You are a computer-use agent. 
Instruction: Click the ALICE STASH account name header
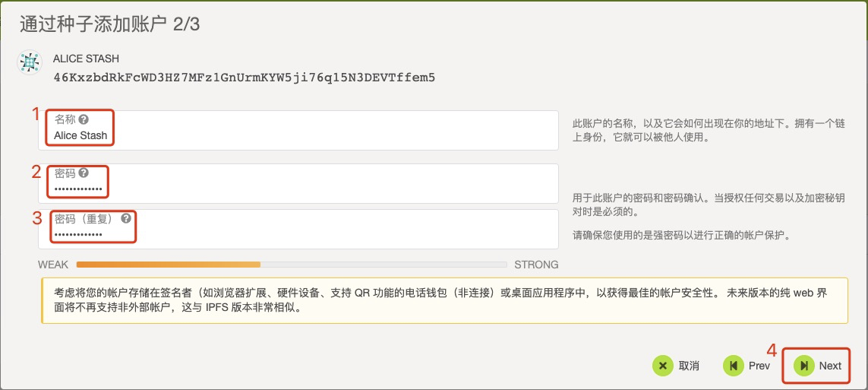tap(86, 59)
